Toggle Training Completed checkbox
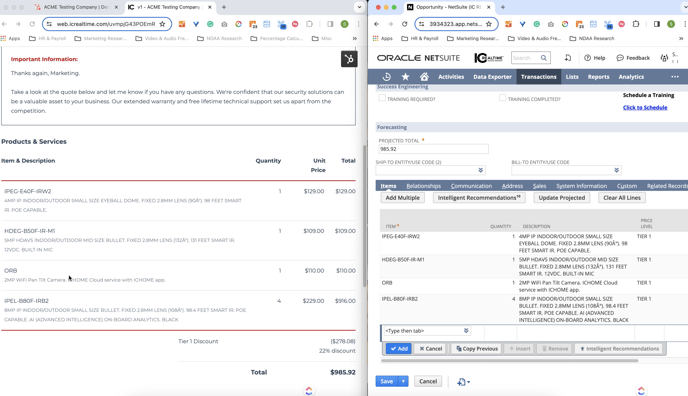Viewport: 688px width, 396px height. point(502,98)
